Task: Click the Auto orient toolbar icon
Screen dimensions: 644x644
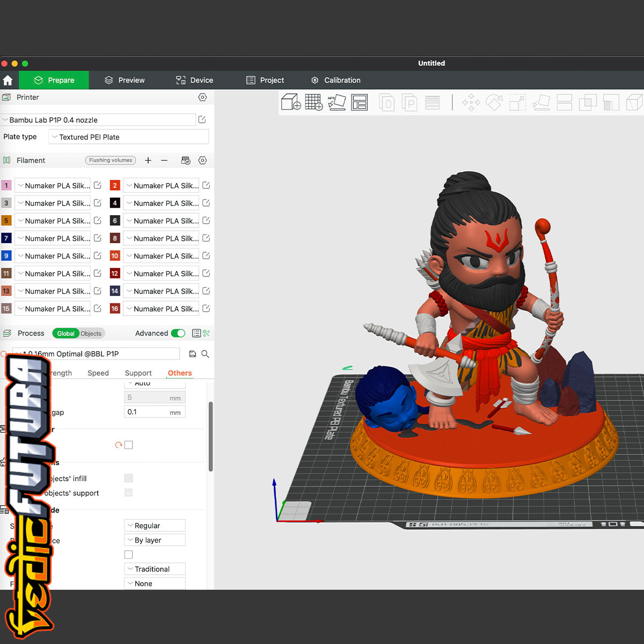Action: point(336,102)
